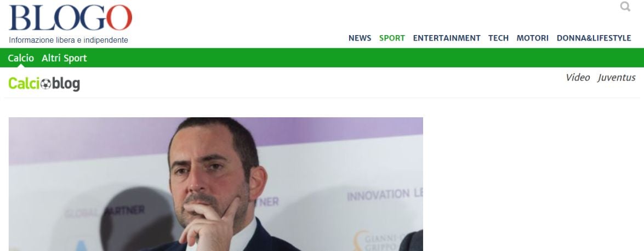Click 'INNOVATION' text in article photo
This screenshot has width=644, height=251.
tap(379, 195)
